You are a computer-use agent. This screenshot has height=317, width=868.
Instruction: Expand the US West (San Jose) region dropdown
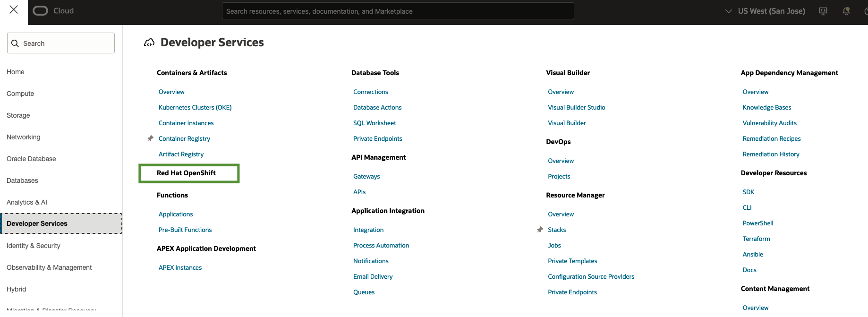(765, 11)
